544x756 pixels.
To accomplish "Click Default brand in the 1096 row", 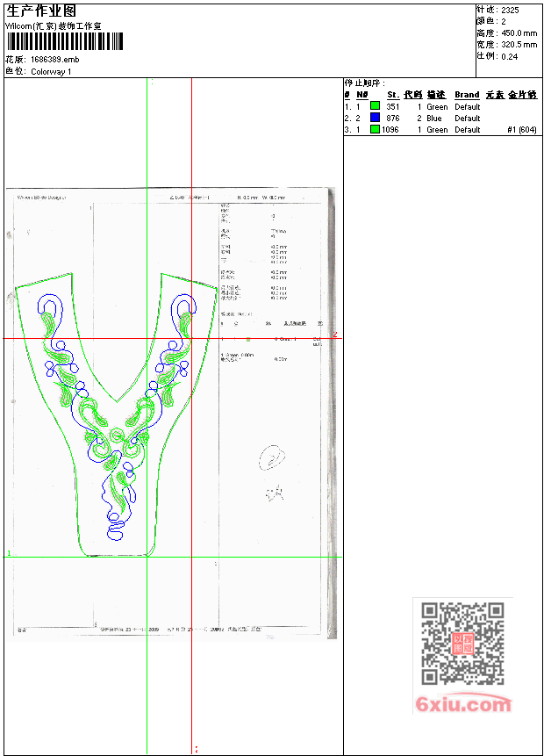I will [468, 130].
